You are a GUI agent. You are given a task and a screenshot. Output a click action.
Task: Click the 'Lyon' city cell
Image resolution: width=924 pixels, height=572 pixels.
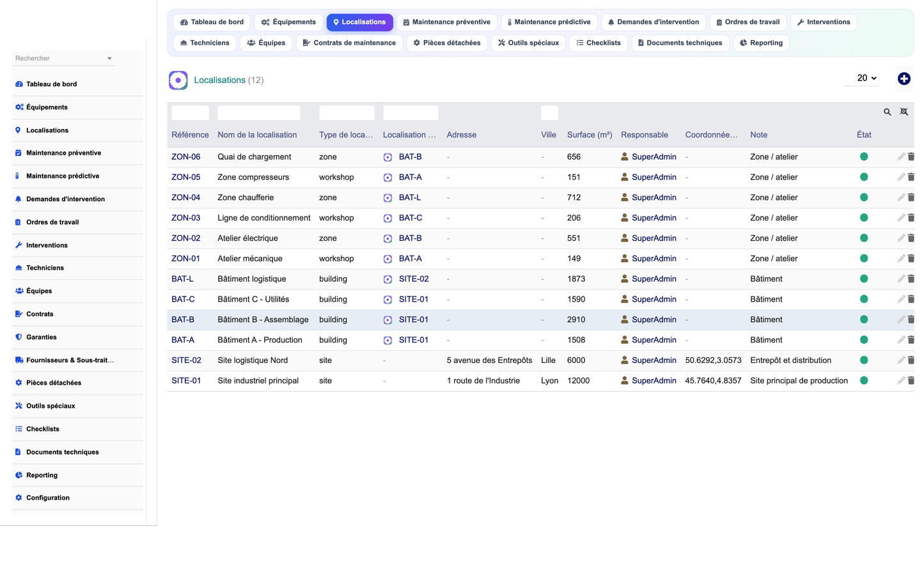point(550,380)
